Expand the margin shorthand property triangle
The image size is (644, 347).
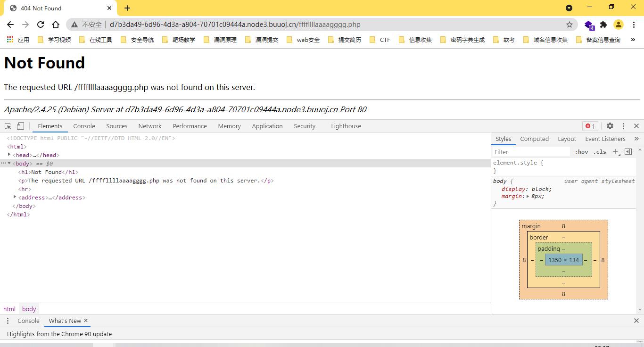pyautogui.click(x=528, y=196)
